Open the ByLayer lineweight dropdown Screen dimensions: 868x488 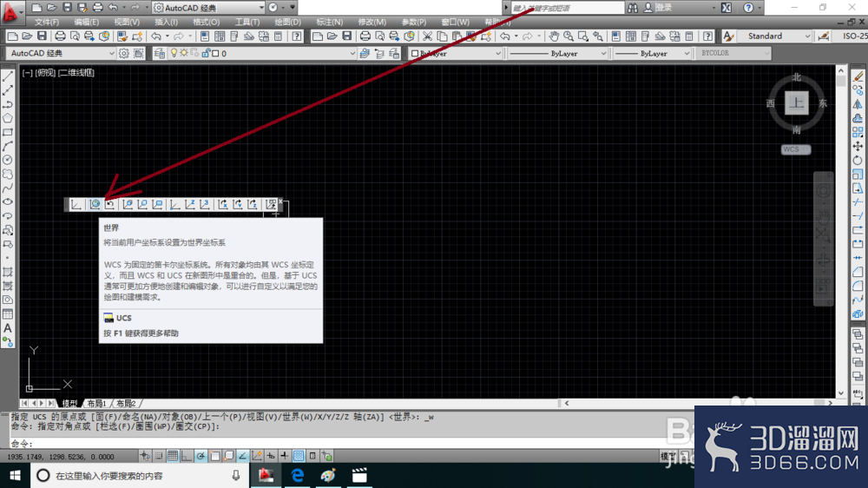click(652, 53)
